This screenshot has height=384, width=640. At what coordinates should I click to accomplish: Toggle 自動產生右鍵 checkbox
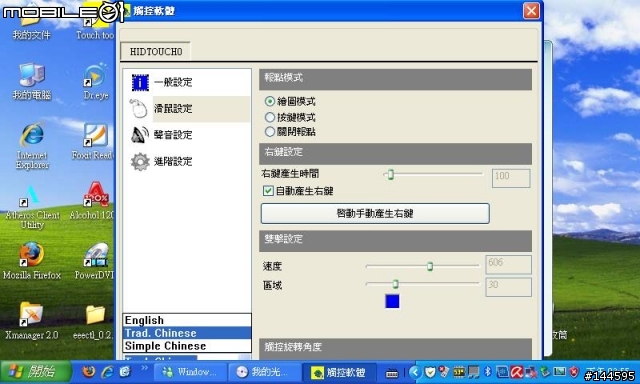268,191
